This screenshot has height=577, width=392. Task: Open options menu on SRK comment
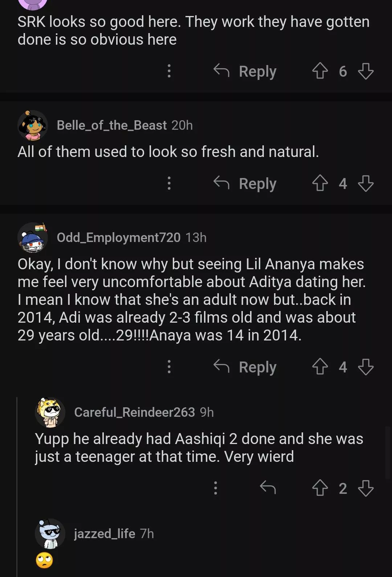(x=169, y=71)
